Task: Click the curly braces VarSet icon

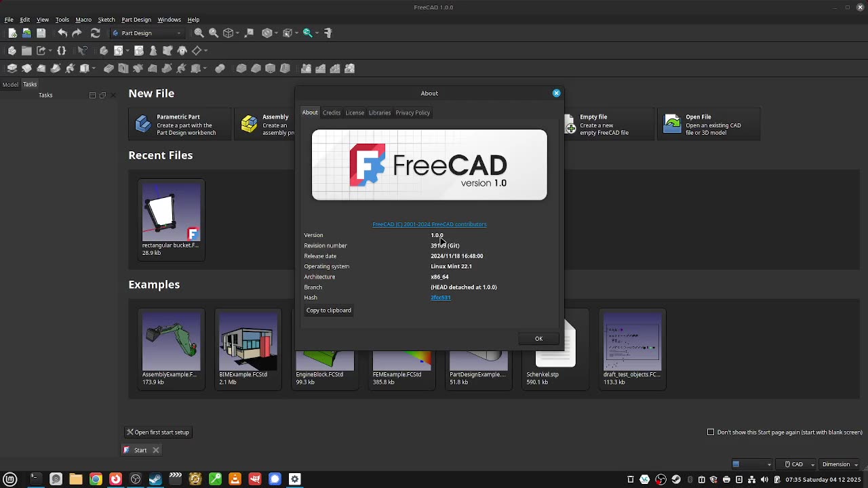Action: point(62,51)
